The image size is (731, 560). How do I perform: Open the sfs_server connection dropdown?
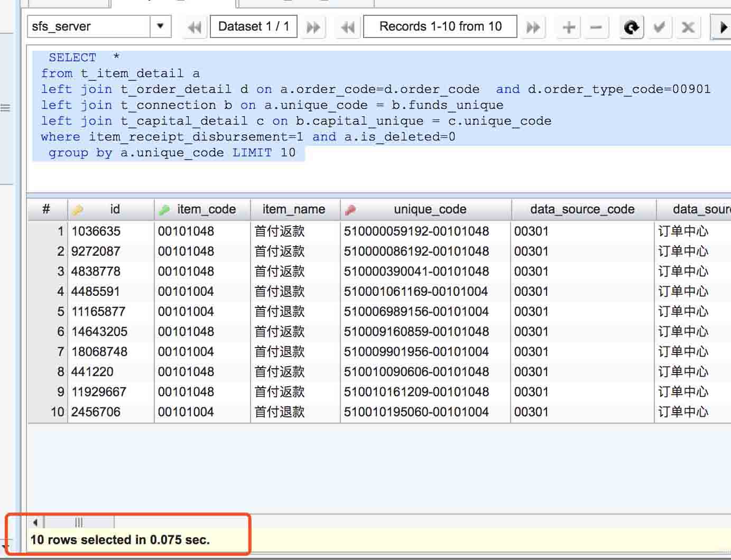click(160, 26)
